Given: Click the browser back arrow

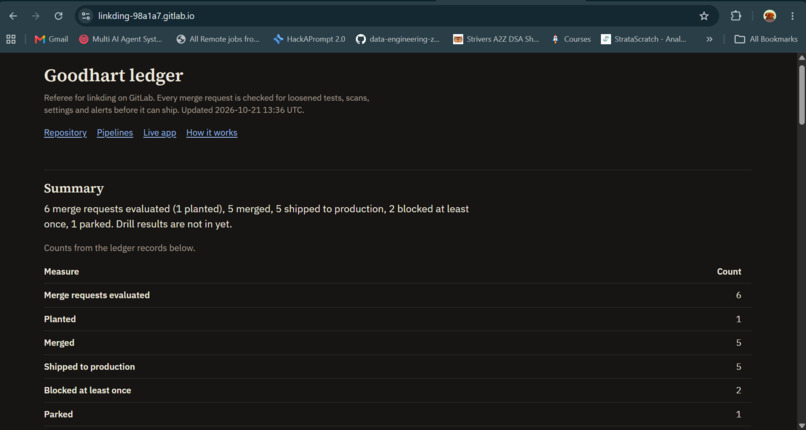Looking at the screenshot, I should (13, 16).
